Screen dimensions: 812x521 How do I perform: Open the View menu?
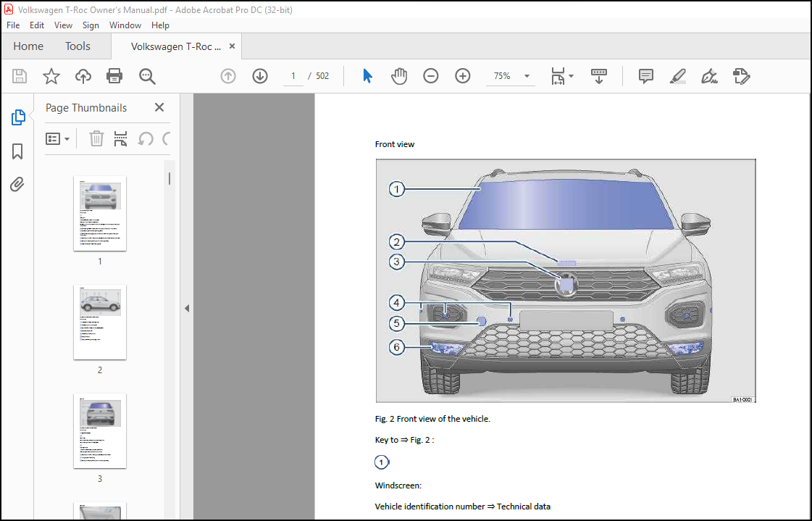(63, 25)
